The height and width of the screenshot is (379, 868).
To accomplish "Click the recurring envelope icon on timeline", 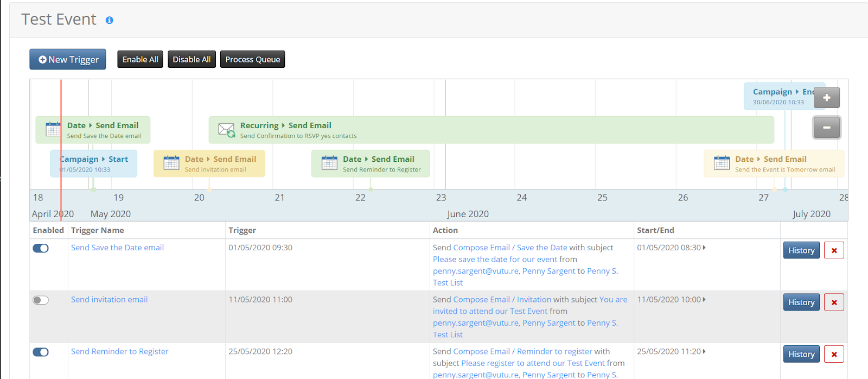I will click(226, 130).
